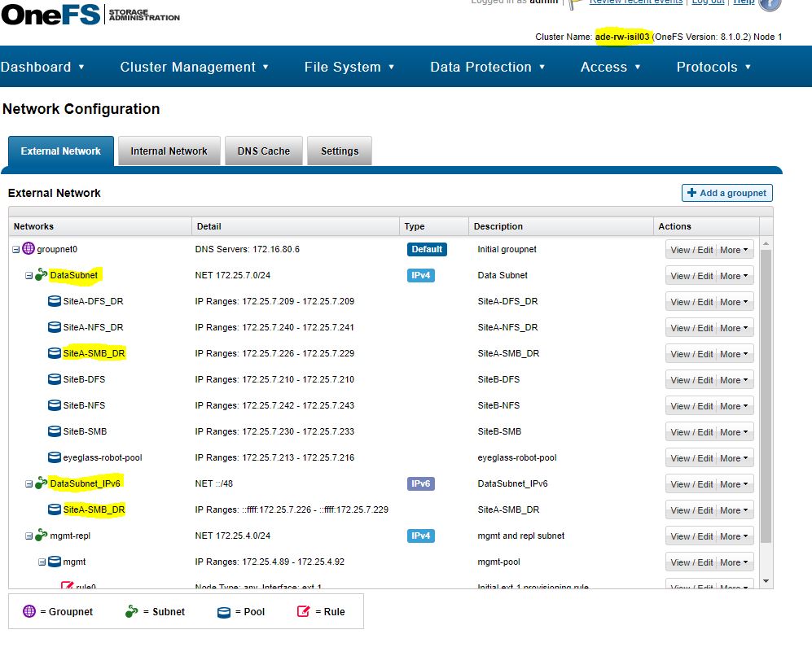812x669 pixels.
Task: Select the SiteB-SMB pool icon
Action: (55, 431)
